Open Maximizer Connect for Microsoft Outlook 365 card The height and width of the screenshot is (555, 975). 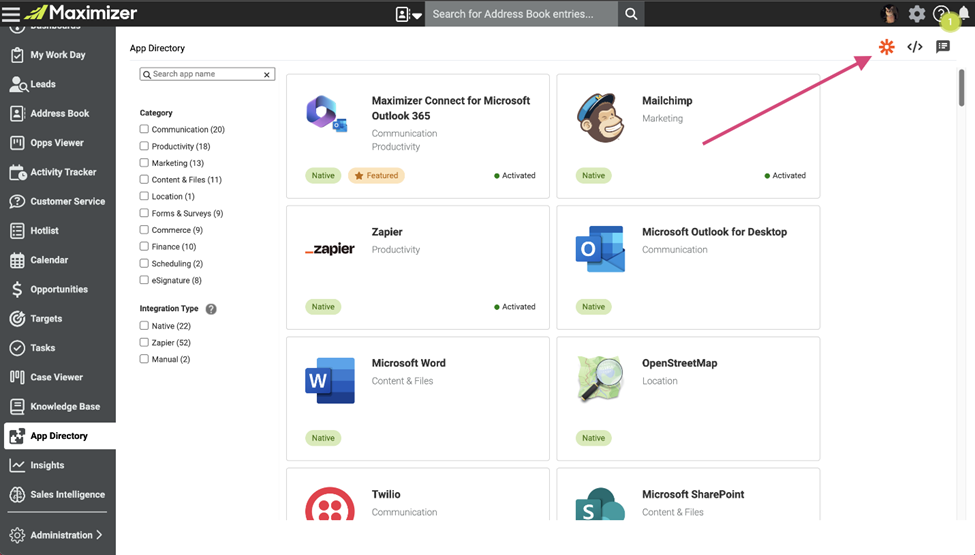coord(418,136)
